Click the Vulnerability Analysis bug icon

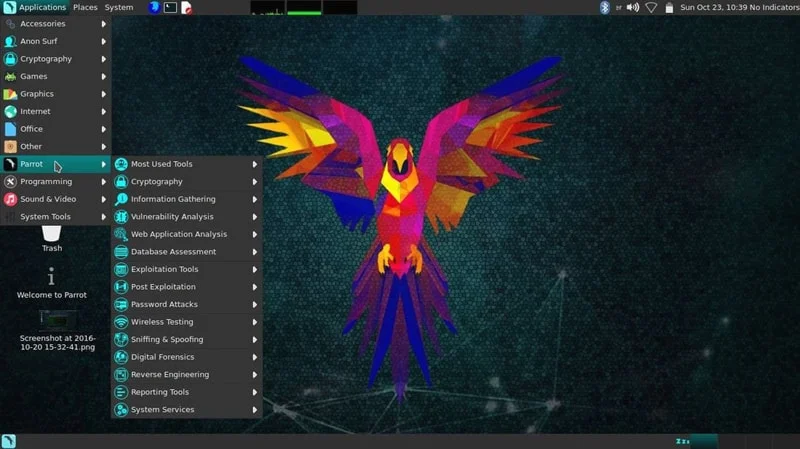pos(121,216)
